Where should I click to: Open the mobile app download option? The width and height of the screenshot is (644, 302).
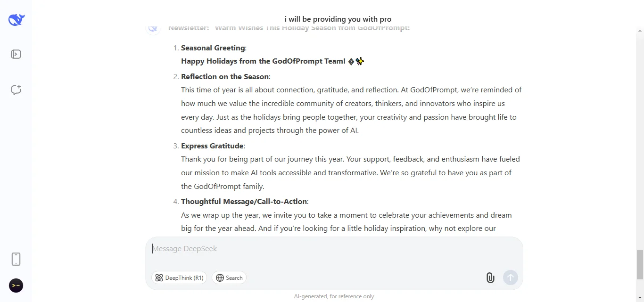[16, 259]
